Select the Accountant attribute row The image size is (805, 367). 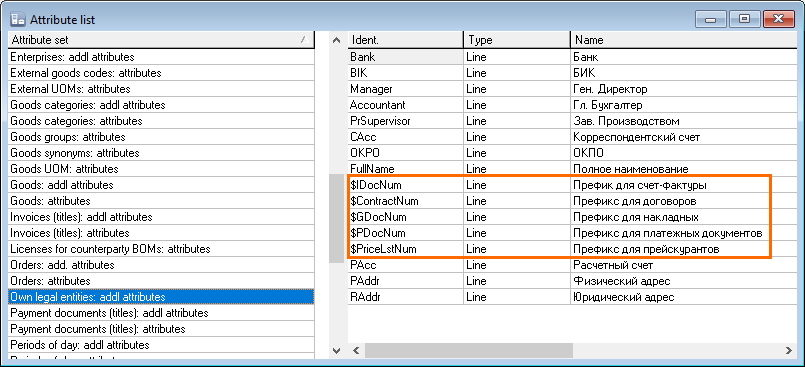click(572, 105)
